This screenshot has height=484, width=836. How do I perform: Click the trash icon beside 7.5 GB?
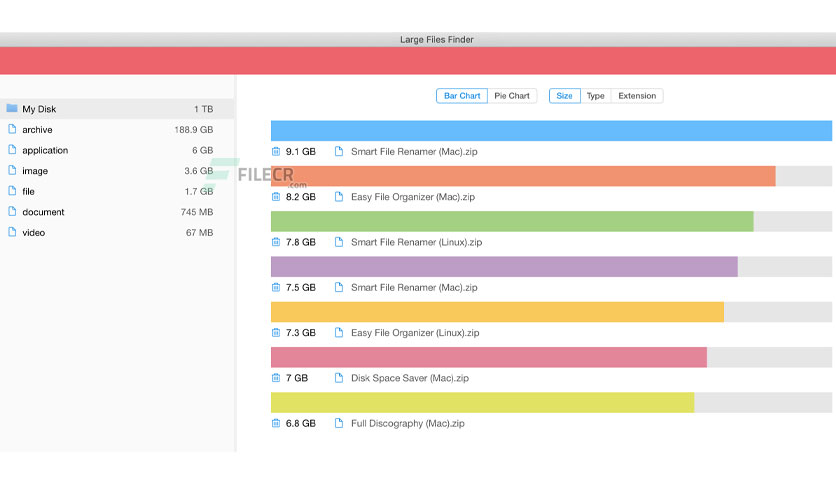[x=276, y=287]
